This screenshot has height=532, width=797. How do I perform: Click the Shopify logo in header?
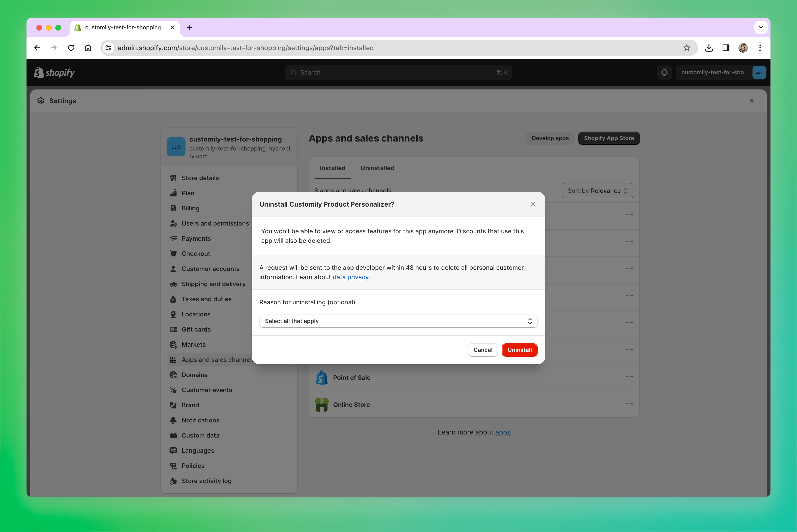pos(54,73)
